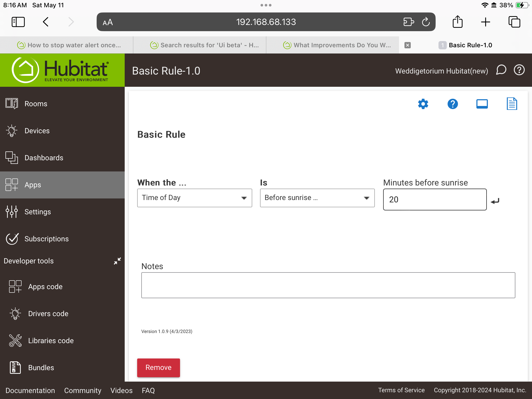The image size is (532, 399).
Task: Add a new tab with the plus icon
Action: pyautogui.click(x=485, y=22)
